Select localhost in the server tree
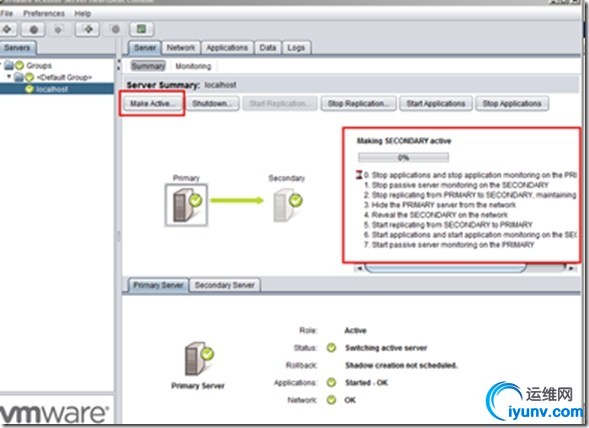Viewport: 589px width, 428px height. click(x=52, y=89)
